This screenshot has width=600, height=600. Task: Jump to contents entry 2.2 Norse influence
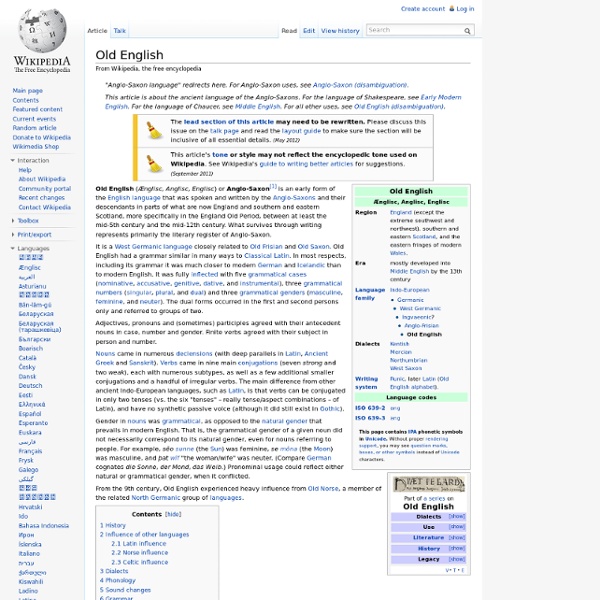coord(140,553)
